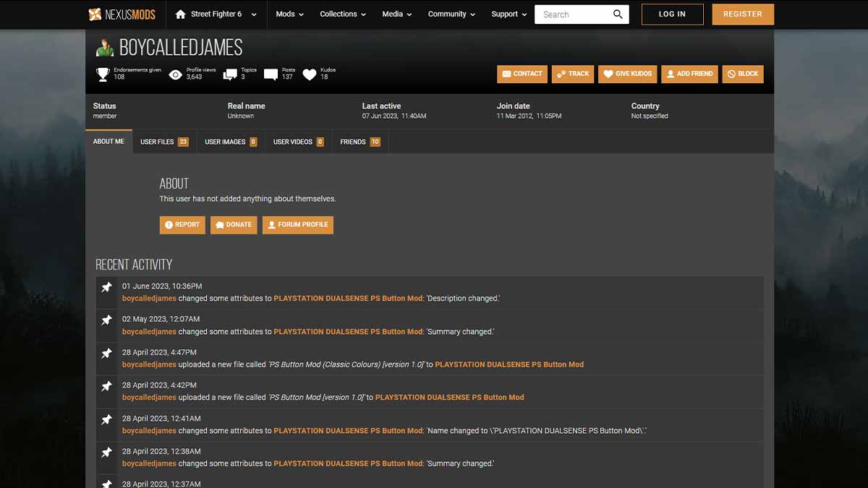
Task: Click the pin icon for 02 May 2023 activity
Action: [x=106, y=320]
